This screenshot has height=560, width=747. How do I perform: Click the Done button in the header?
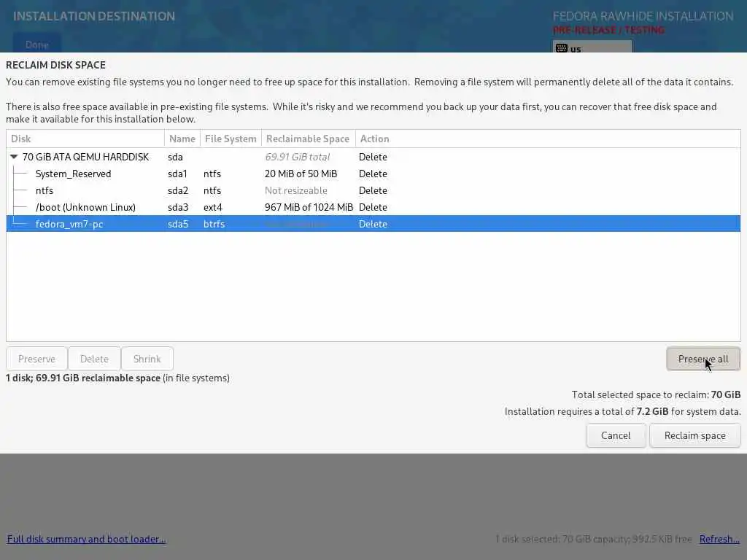(36, 44)
